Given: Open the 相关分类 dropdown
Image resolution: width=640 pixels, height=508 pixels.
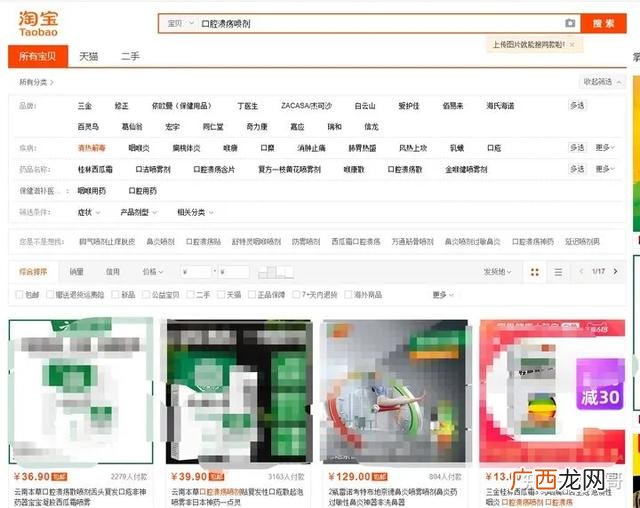Looking at the screenshot, I should click(x=195, y=212).
